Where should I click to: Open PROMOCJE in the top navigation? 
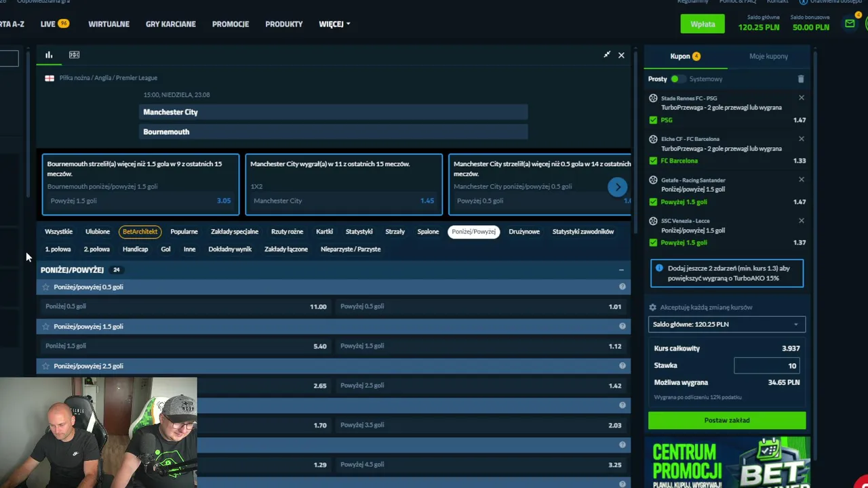tap(231, 24)
